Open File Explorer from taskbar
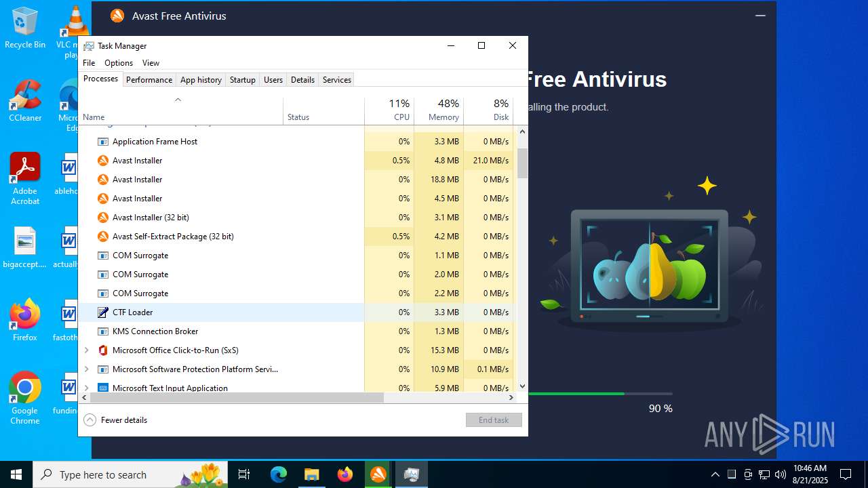 click(x=311, y=474)
